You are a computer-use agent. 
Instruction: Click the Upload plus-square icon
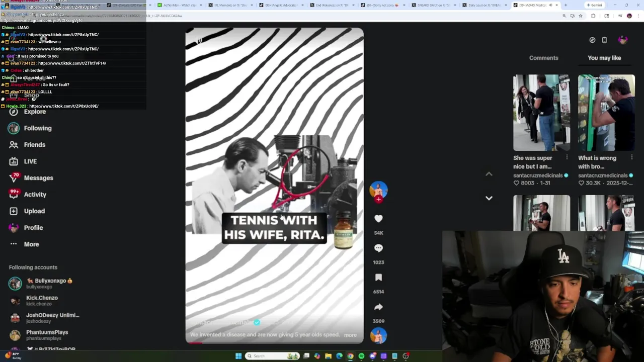click(14, 211)
